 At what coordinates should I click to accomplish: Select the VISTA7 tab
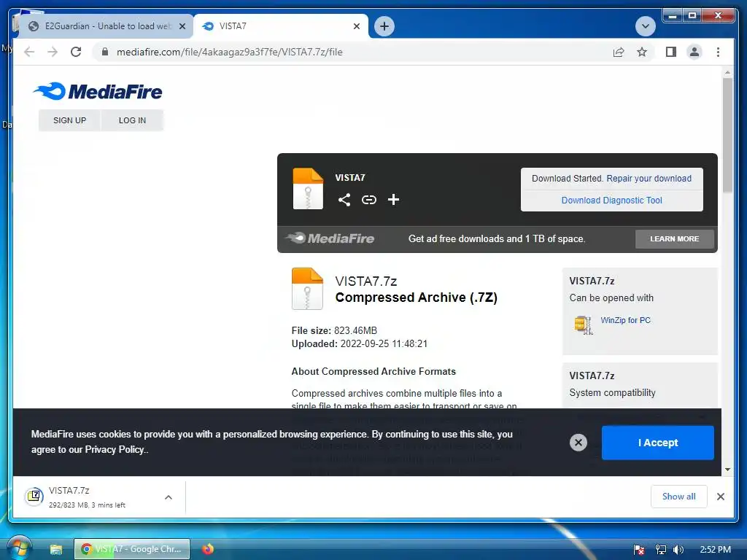tap(281, 26)
